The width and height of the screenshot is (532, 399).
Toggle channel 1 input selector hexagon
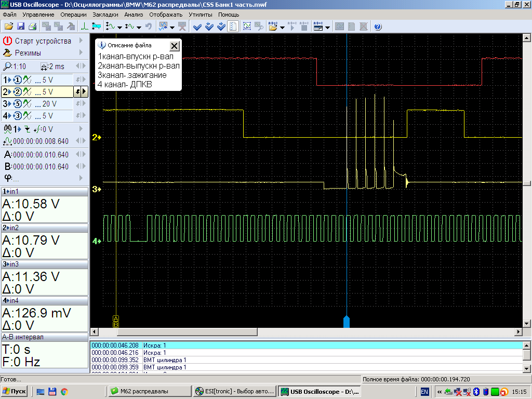[17, 80]
